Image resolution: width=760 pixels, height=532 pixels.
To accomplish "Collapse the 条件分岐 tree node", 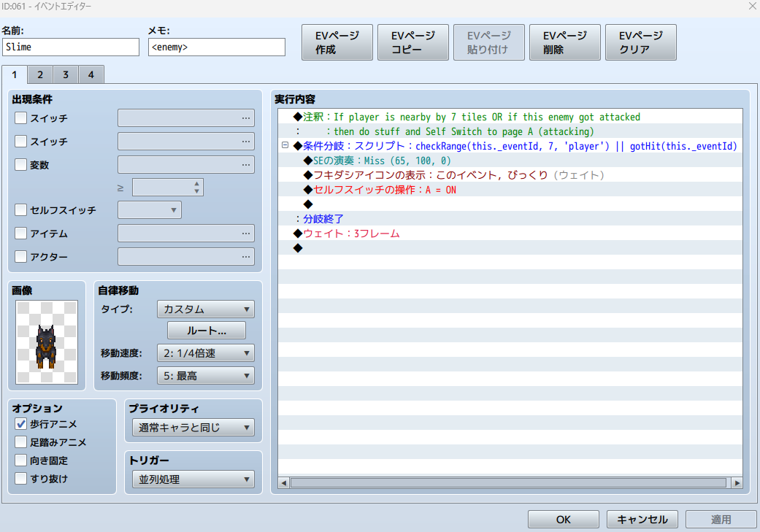I will coord(285,146).
